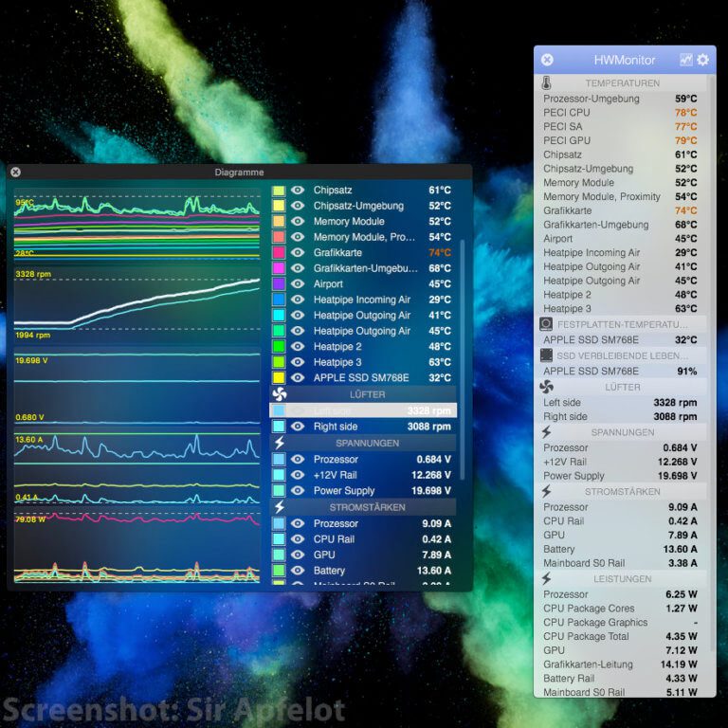Hide APPLE SSD SM768E graph line
The width and height of the screenshot is (728, 728).
(x=298, y=377)
